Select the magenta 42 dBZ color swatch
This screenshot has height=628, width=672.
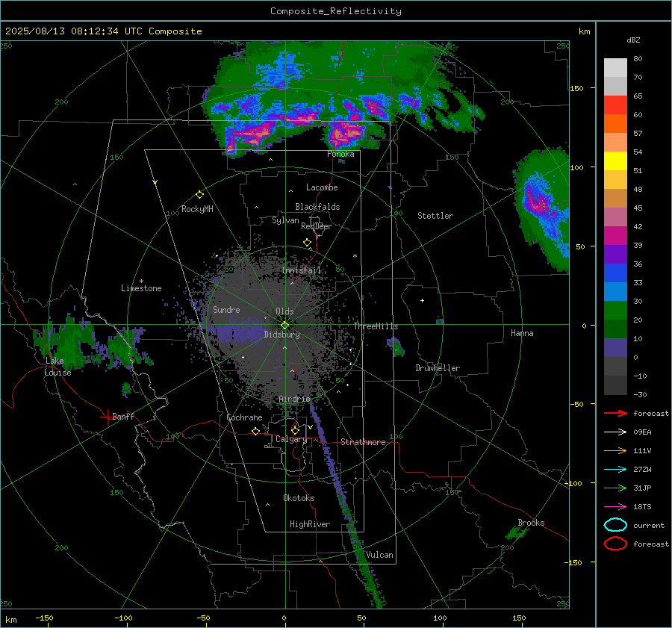(615, 235)
